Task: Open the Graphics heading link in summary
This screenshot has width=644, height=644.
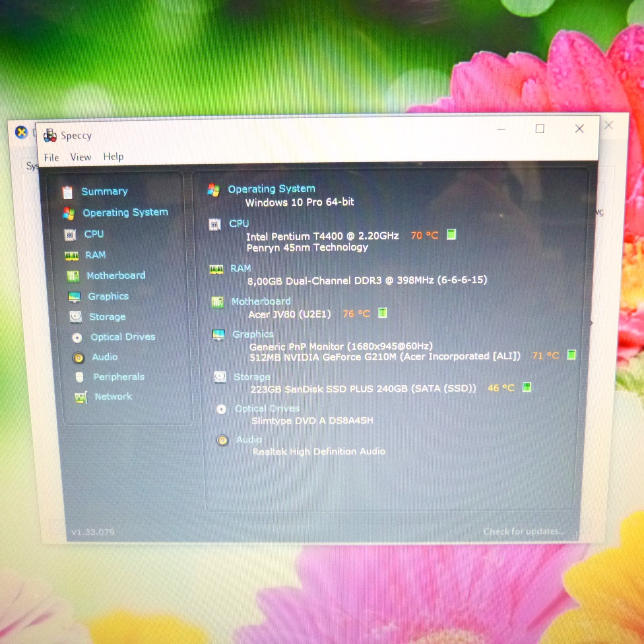Action: 253,334
